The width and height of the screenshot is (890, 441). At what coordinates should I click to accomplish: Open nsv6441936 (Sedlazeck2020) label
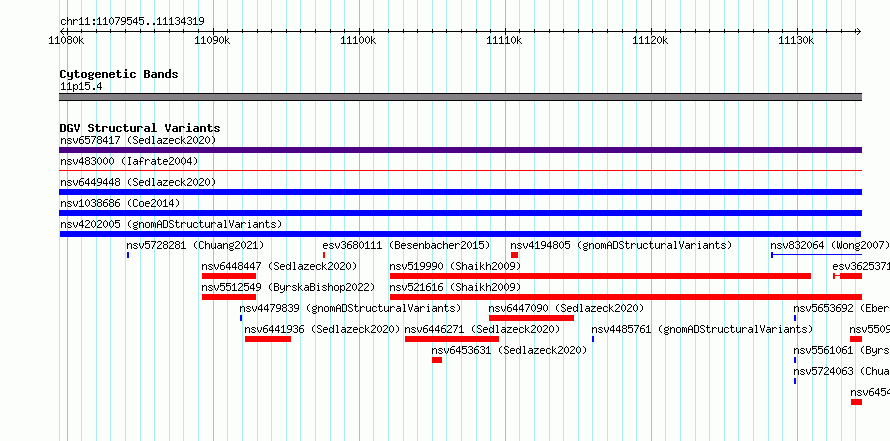(x=322, y=329)
